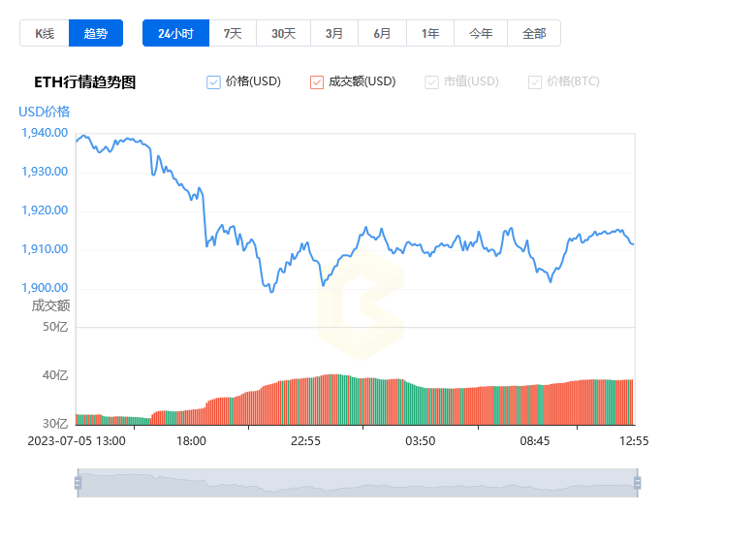The height and width of the screenshot is (546, 756).
Task: Choose the 24小时 time range
Action: coord(176,33)
